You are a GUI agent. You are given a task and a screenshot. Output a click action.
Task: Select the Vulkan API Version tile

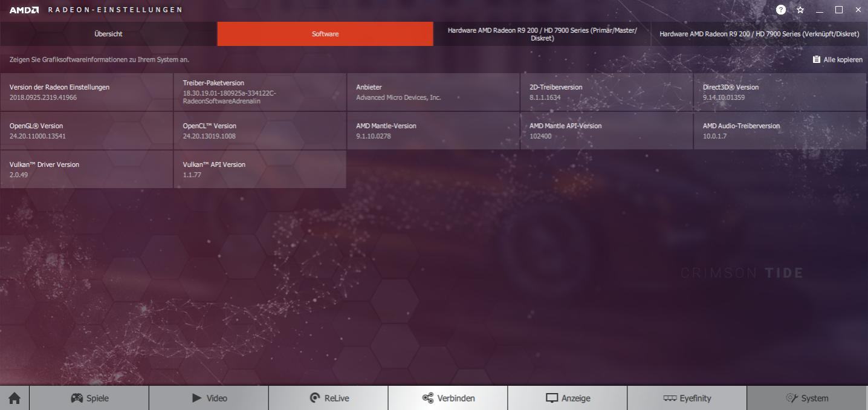click(260, 169)
